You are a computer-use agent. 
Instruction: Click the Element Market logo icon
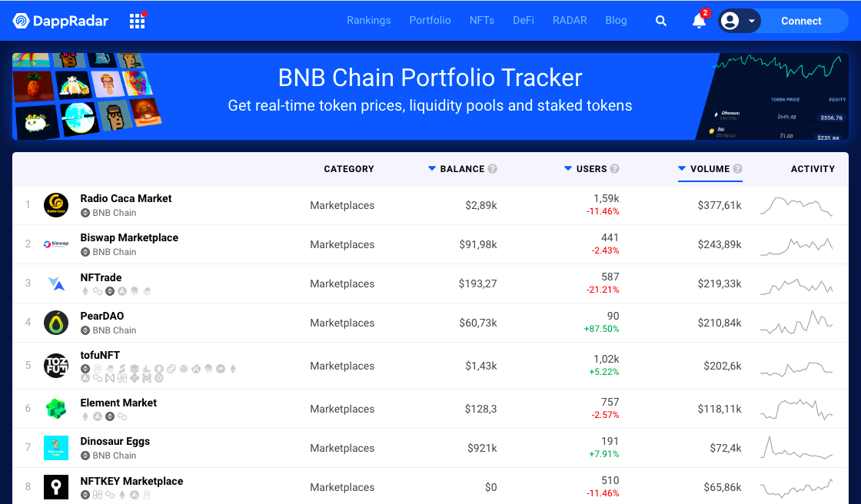click(x=56, y=409)
